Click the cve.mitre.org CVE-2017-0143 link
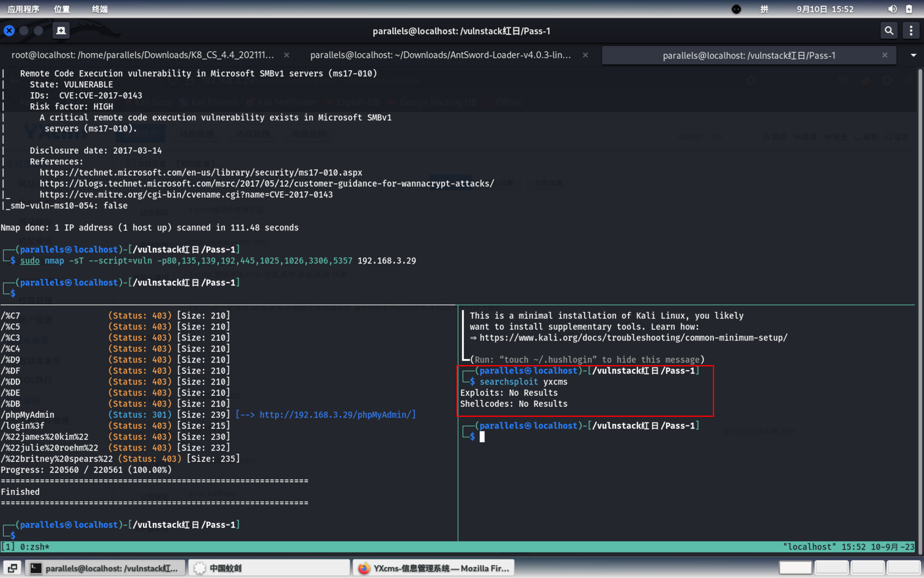924x578 pixels. point(186,195)
